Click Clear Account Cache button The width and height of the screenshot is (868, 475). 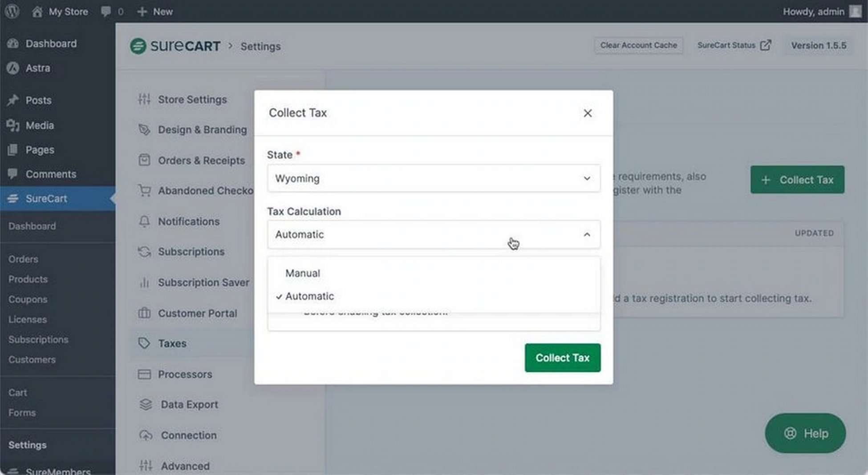pos(638,45)
